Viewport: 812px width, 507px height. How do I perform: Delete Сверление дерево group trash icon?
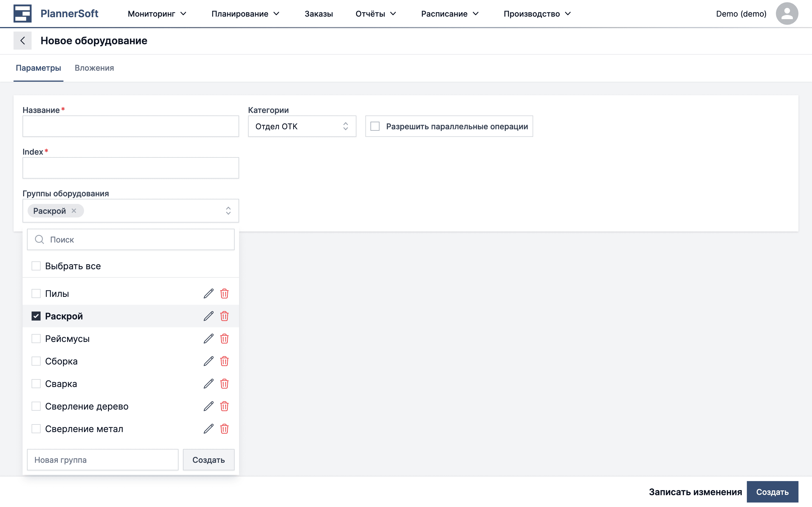(x=224, y=406)
